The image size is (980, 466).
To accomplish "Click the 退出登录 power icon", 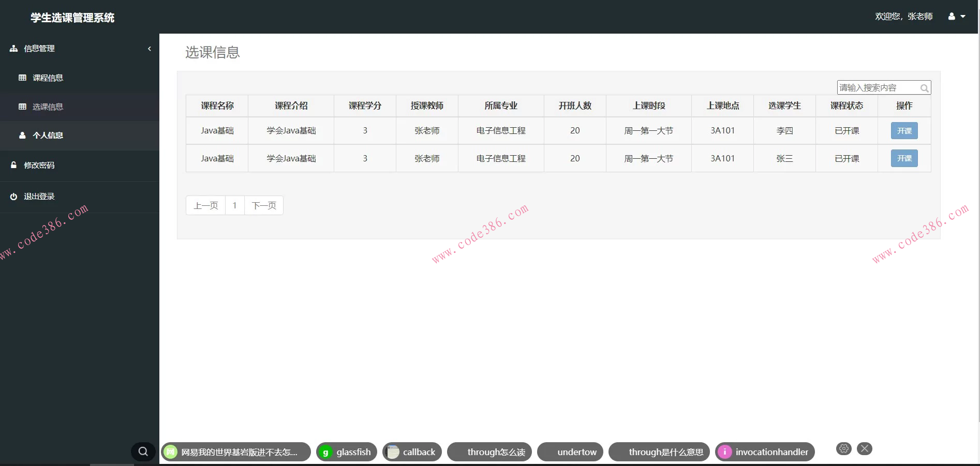I will tap(13, 196).
